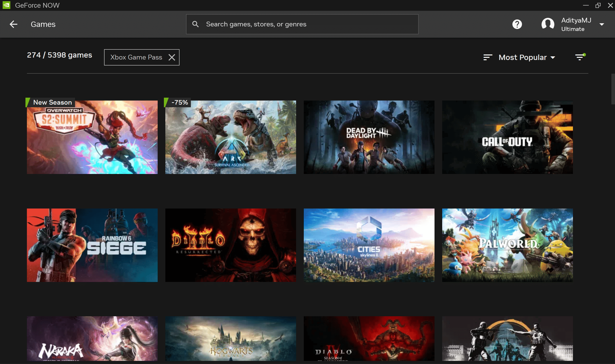Image resolution: width=615 pixels, height=364 pixels.
Task: Click the sort order icon beside Most Popular
Action: click(488, 57)
